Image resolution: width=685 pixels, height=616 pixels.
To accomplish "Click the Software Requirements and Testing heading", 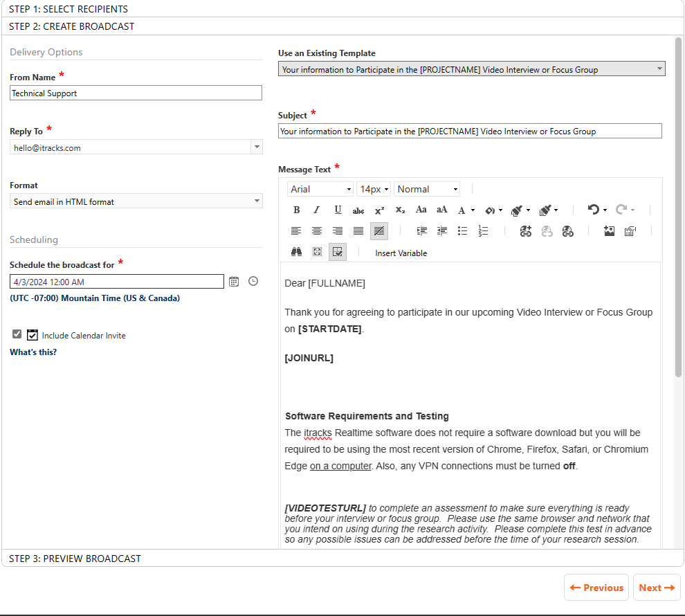I will click(x=367, y=416).
